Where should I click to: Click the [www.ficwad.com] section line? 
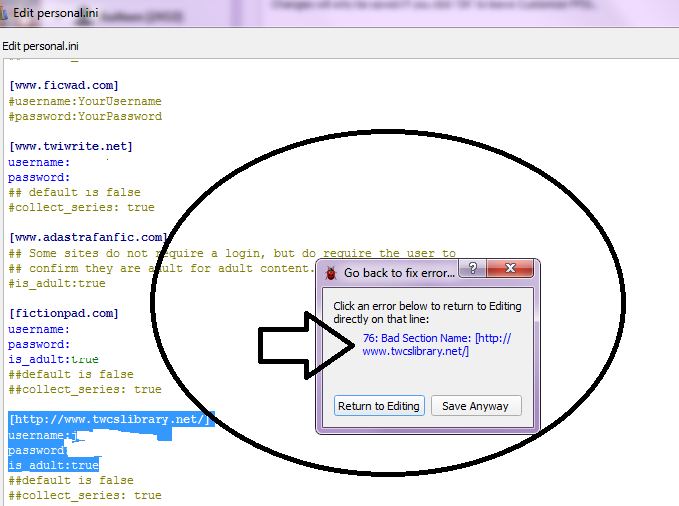tap(64, 85)
